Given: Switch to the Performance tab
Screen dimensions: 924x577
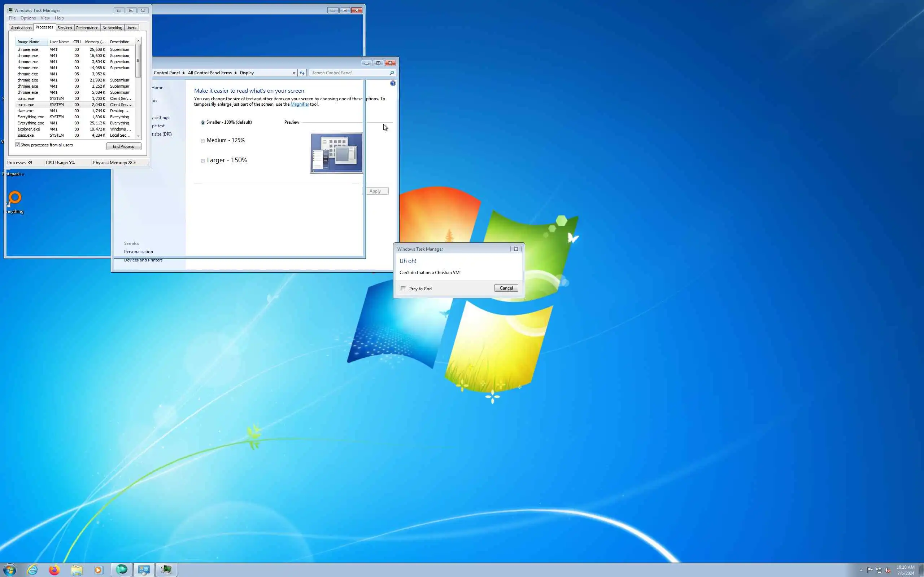Looking at the screenshot, I should coord(87,28).
